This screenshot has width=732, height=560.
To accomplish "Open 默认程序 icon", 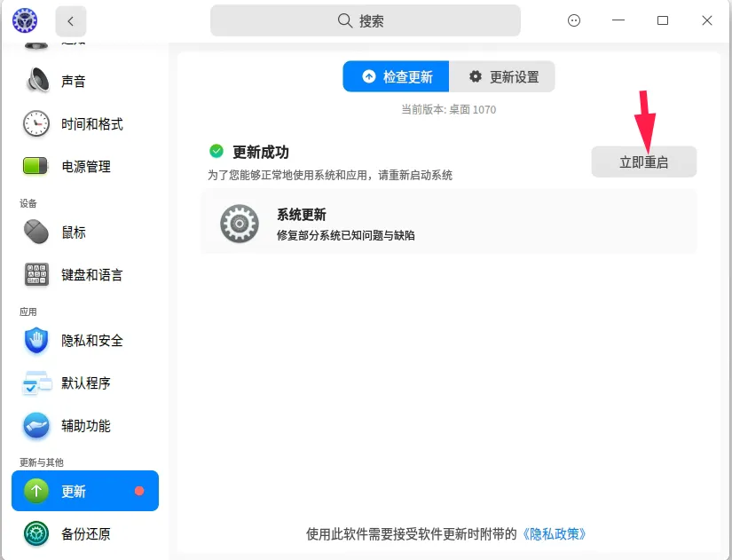I will 36,383.
